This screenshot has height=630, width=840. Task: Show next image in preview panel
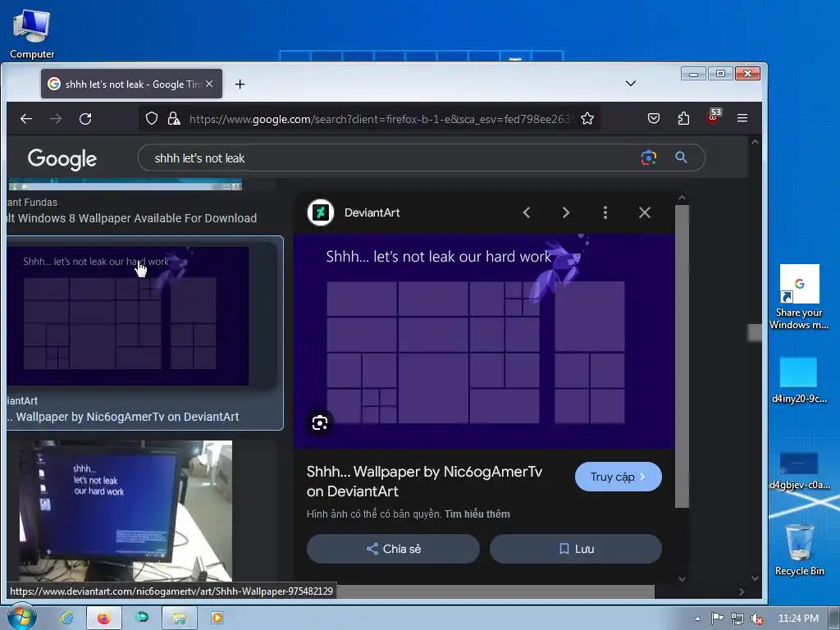(x=566, y=212)
